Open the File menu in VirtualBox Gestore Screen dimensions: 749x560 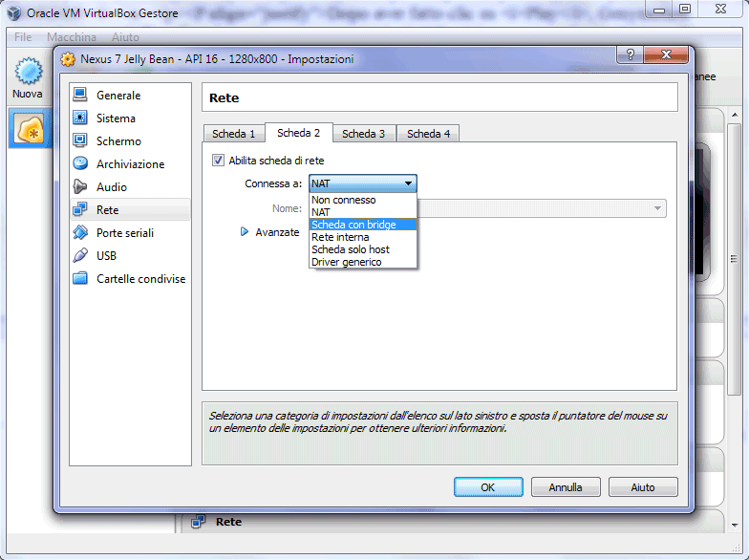pyautogui.click(x=23, y=36)
